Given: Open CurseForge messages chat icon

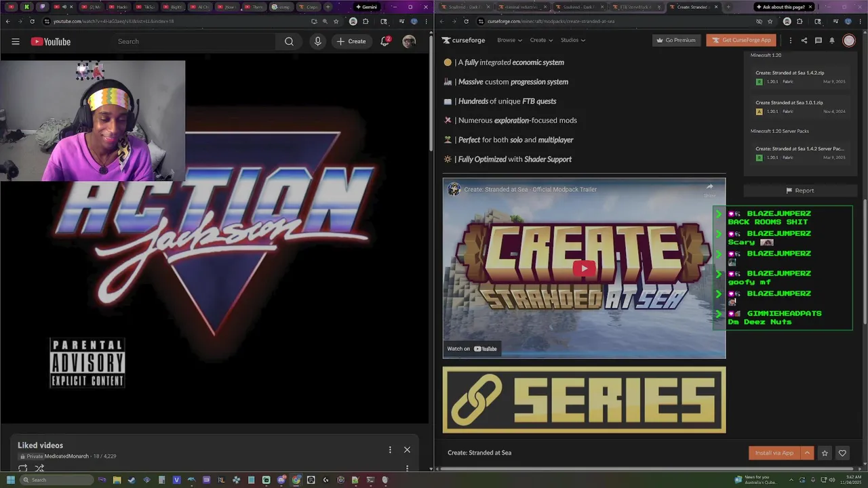Looking at the screenshot, I should pyautogui.click(x=818, y=41).
